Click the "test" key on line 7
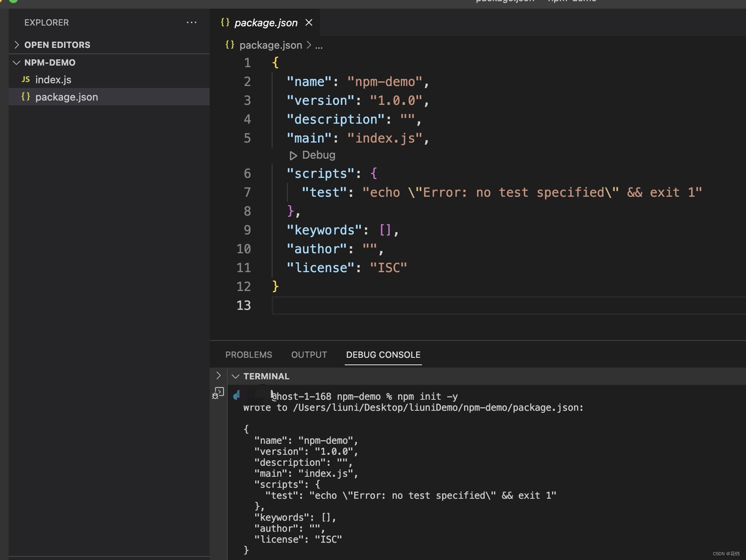 click(324, 192)
